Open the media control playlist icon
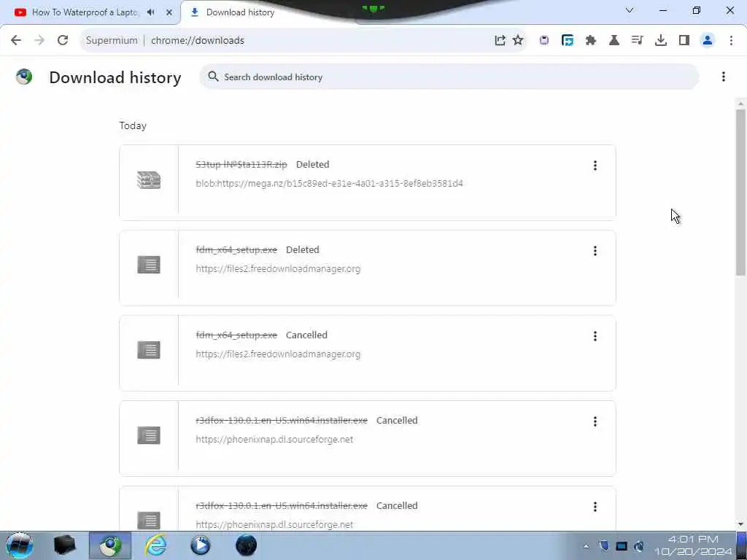The height and width of the screenshot is (560, 747). tap(638, 41)
